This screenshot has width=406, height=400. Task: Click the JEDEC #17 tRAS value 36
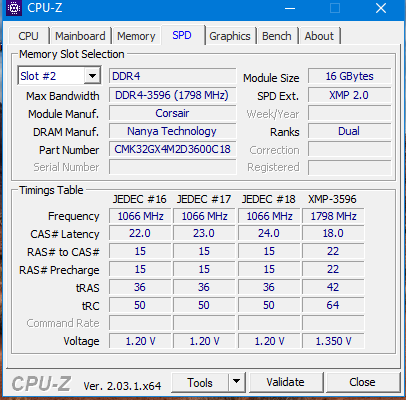click(204, 287)
